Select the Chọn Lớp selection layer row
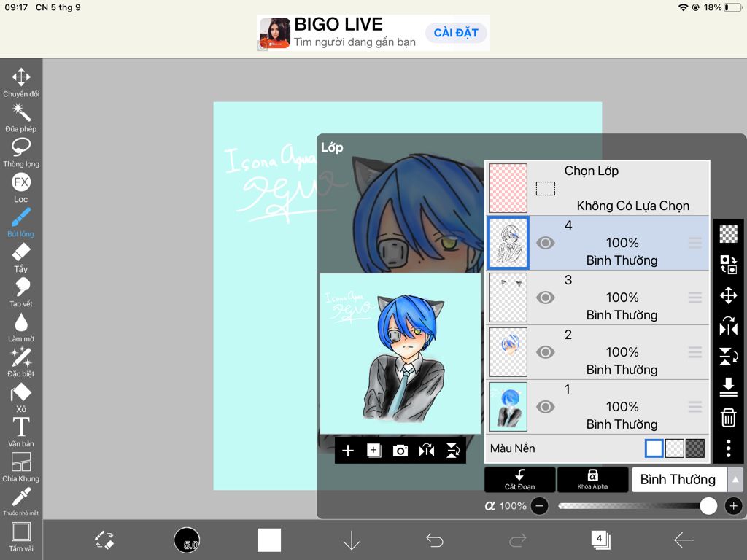This screenshot has height=560, width=747. tap(598, 188)
